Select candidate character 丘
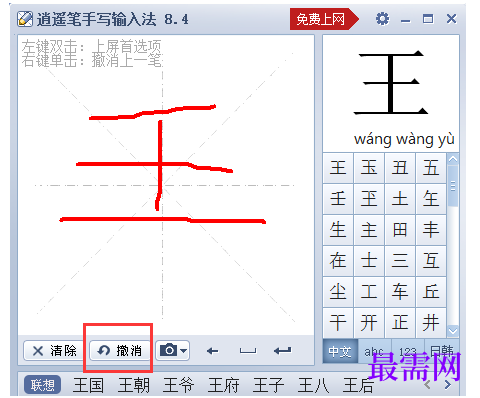 (x=431, y=292)
